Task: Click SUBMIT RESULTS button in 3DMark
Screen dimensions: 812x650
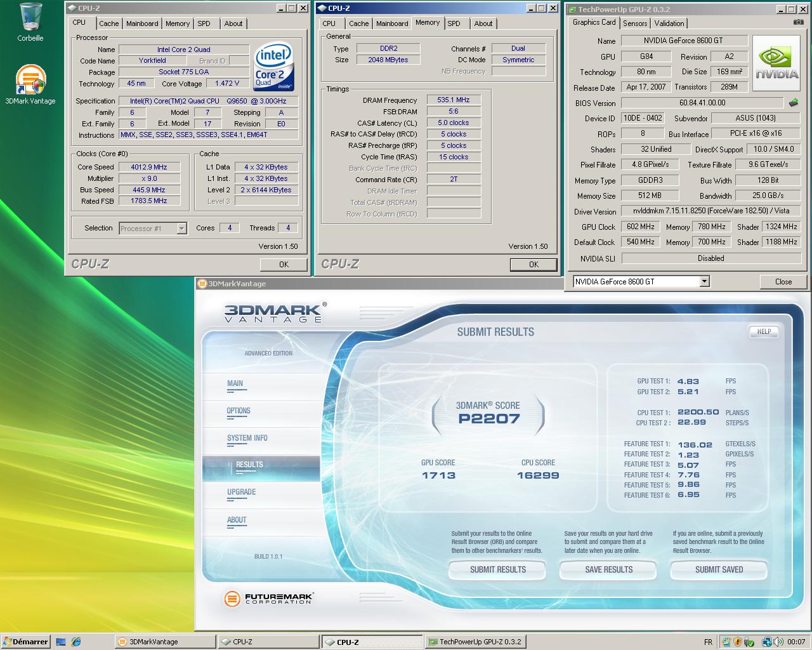Action: click(x=498, y=570)
